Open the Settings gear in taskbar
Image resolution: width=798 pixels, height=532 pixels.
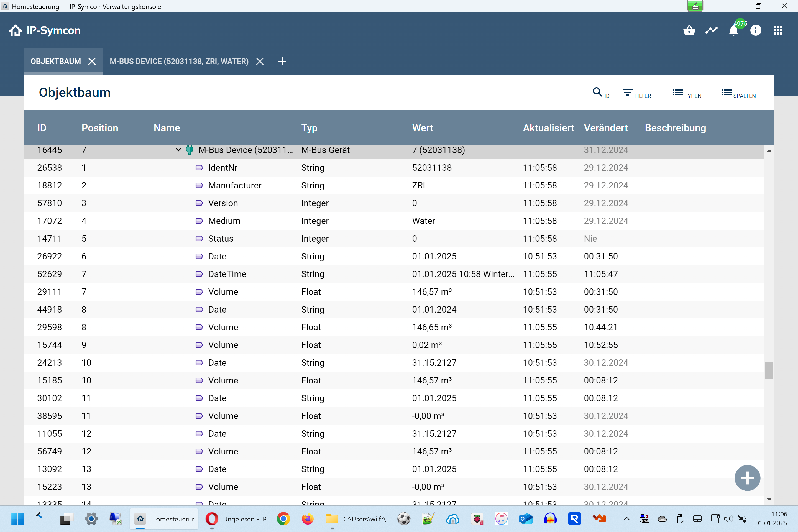(x=91, y=519)
